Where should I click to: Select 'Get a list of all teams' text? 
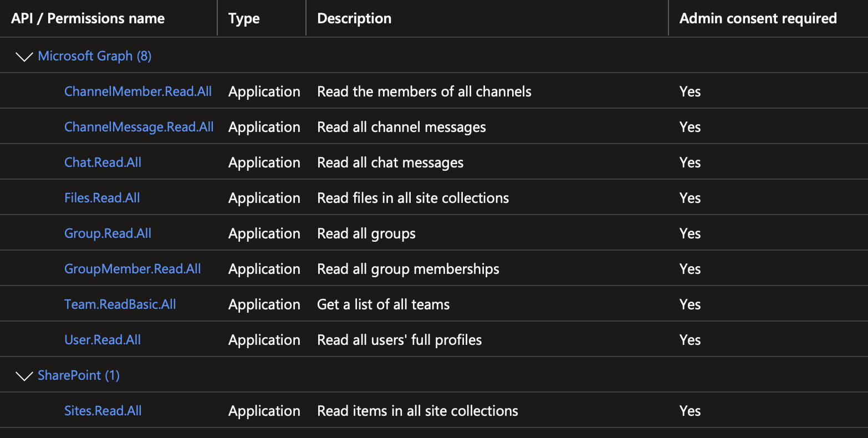[x=383, y=304]
